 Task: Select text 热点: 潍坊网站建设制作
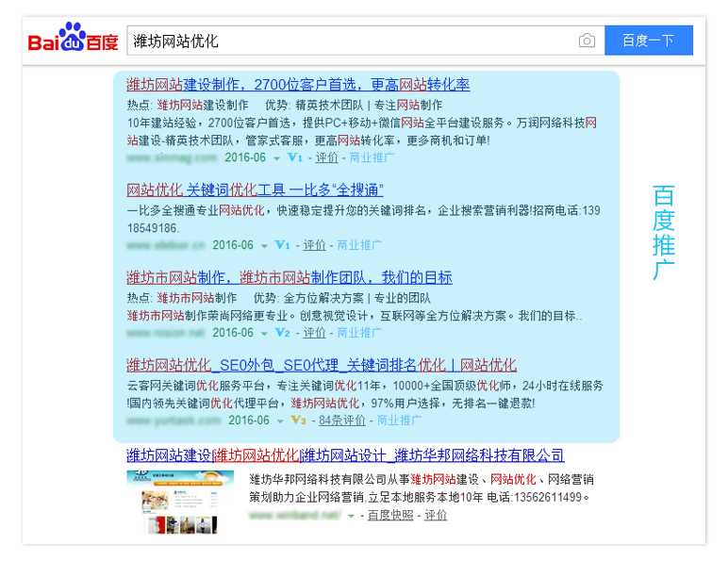pos(188,106)
